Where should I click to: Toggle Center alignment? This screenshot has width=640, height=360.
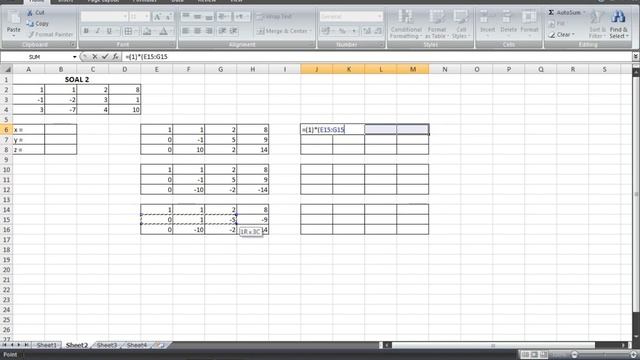198,31
